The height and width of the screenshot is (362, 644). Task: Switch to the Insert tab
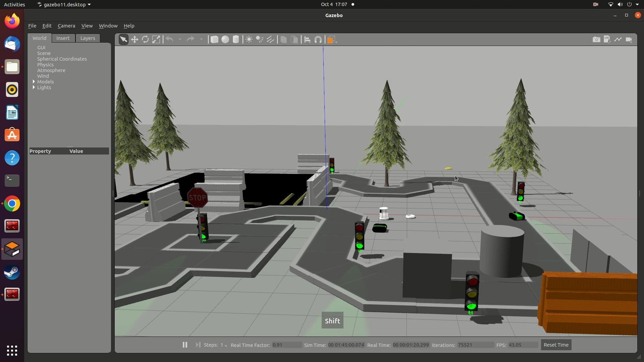tap(63, 38)
